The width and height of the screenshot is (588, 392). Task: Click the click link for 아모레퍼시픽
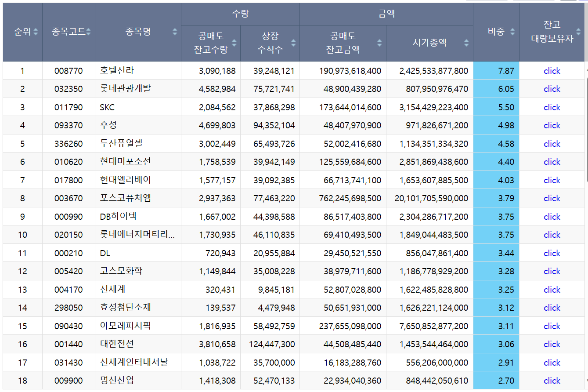(x=552, y=326)
